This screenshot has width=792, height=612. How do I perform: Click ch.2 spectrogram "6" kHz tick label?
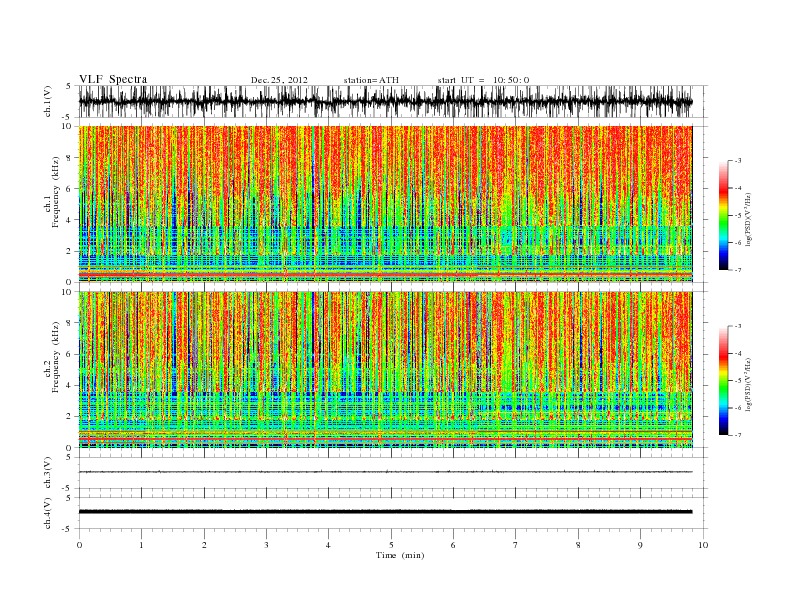point(69,354)
